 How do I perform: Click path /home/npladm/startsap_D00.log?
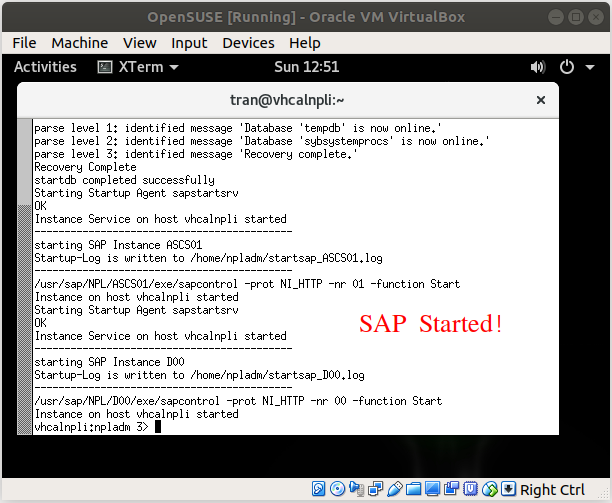click(x=278, y=375)
